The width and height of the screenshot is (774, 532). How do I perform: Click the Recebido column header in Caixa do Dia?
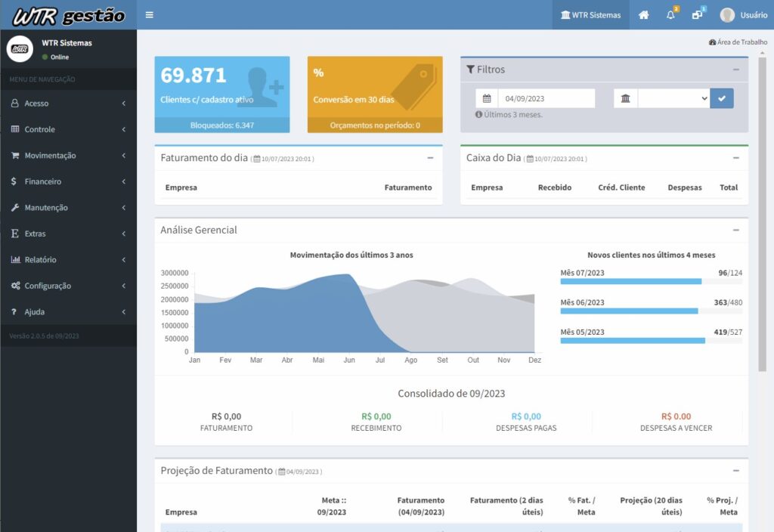(555, 187)
